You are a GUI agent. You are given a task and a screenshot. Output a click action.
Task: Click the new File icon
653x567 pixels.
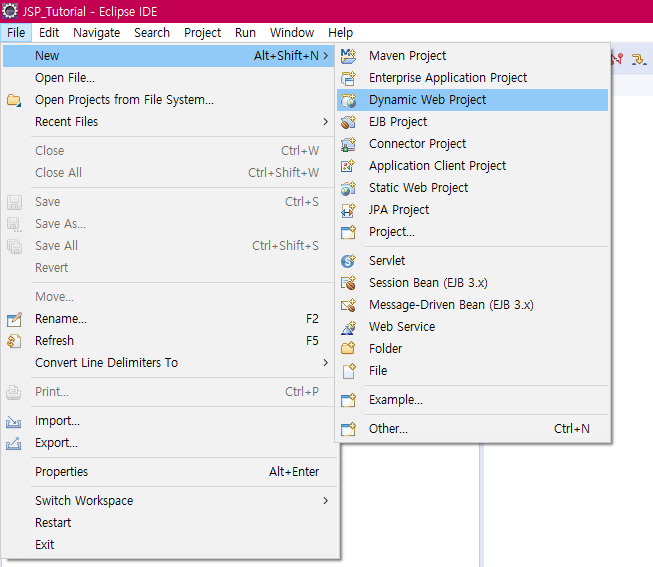click(x=349, y=371)
